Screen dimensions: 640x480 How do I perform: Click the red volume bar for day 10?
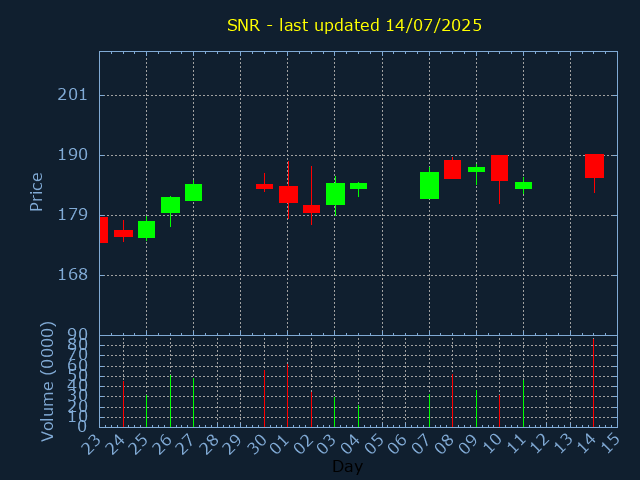pyautogui.click(x=499, y=411)
